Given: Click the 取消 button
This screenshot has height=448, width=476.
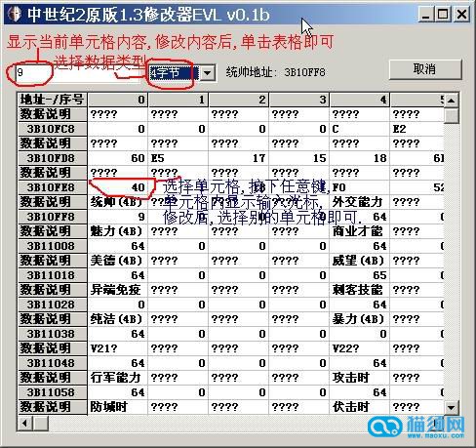Looking at the screenshot, I should pos(425,69).
